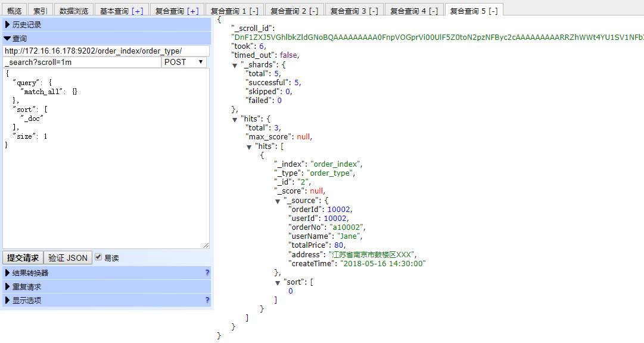The width and height of the screenshot is (644, 343).
Task: Click the "userName": "Jane" line
Action: [x=325, y=236]
